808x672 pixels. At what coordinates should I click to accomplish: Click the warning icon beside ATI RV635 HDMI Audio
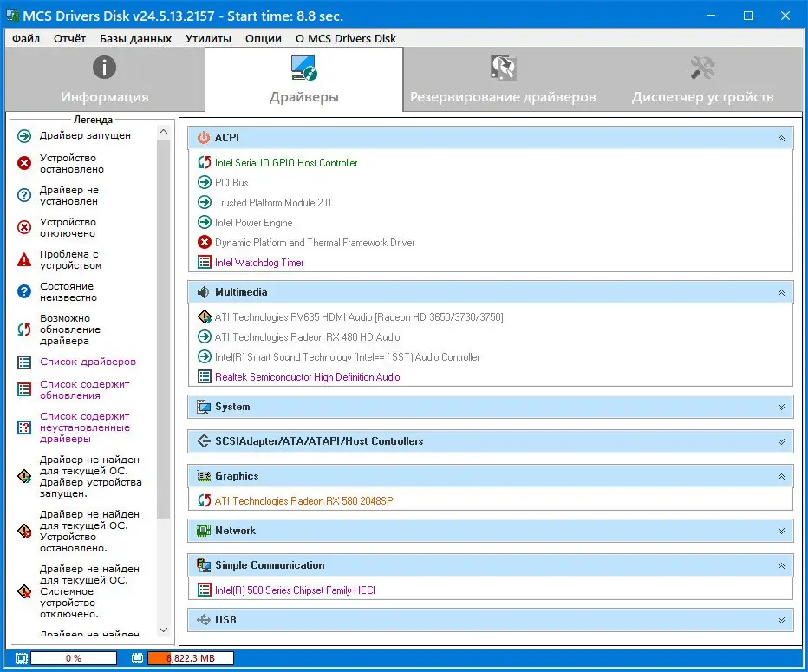(205, 316)
